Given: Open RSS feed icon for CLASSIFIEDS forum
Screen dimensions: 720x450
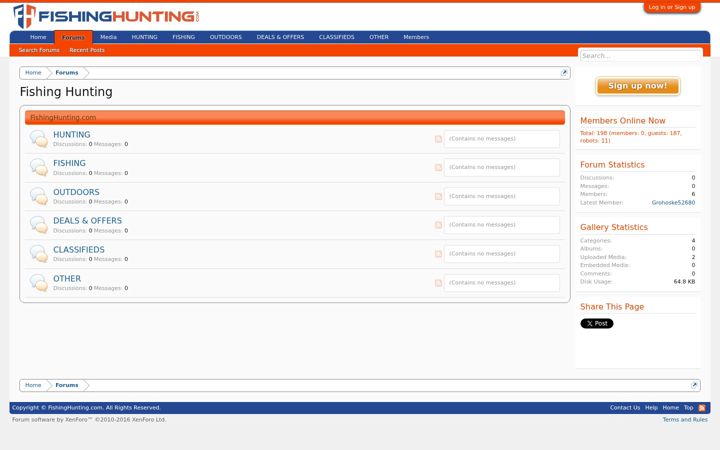Looking at the screenshot, I should pos(439,254).
